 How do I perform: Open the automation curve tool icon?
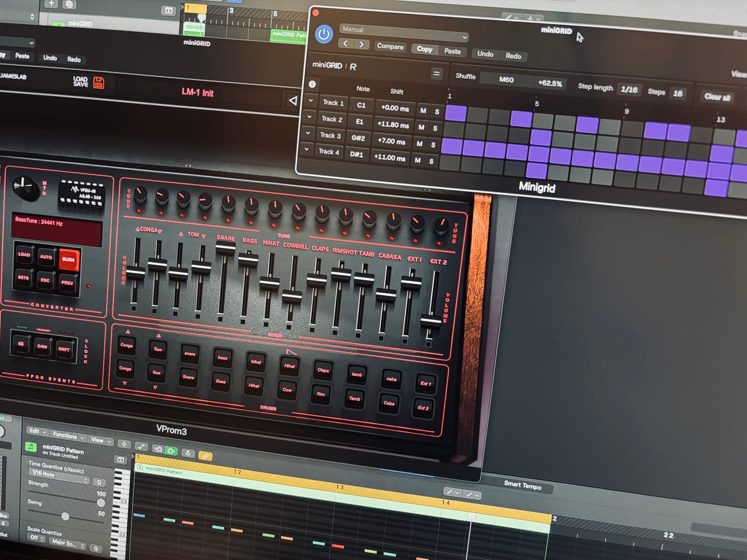(x=141, y=446)
